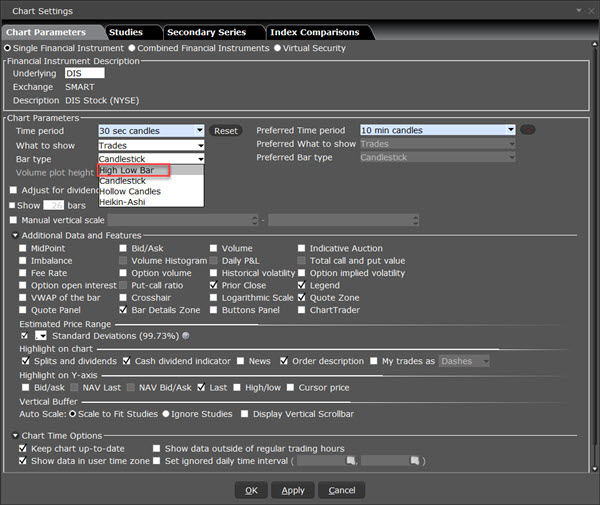This screenshot has width=600, height=505.
Task: Uncheck Order description checkbox
Action: [284, 361]
